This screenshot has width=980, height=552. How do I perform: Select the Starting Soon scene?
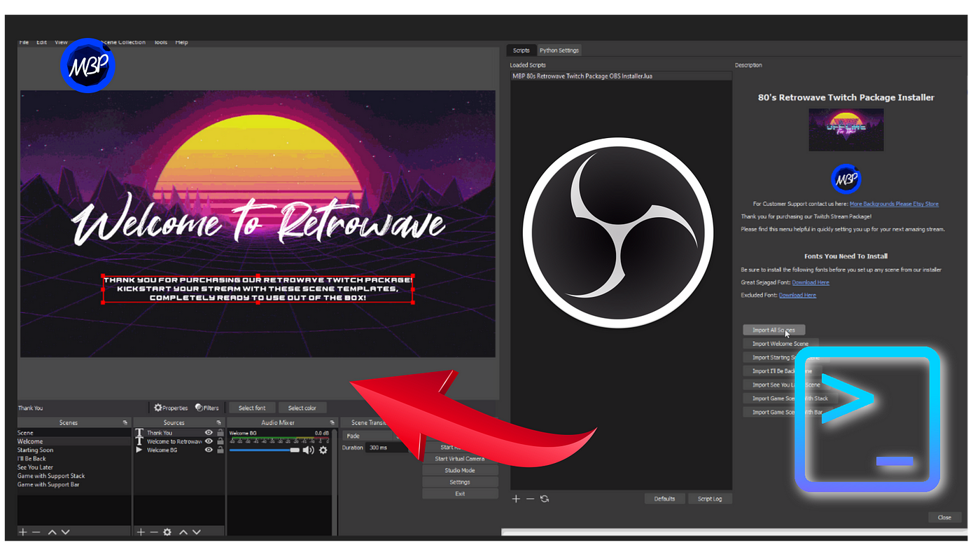[x=74, y=450]
